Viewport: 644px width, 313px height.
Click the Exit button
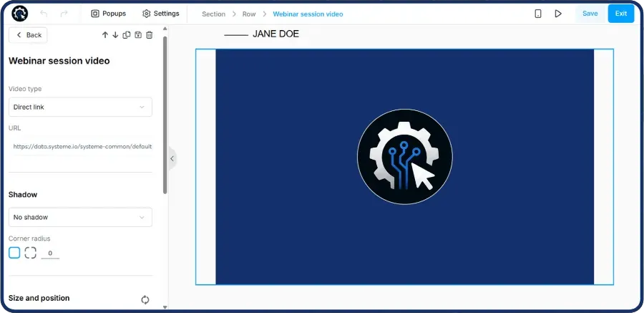pos(621,14)
